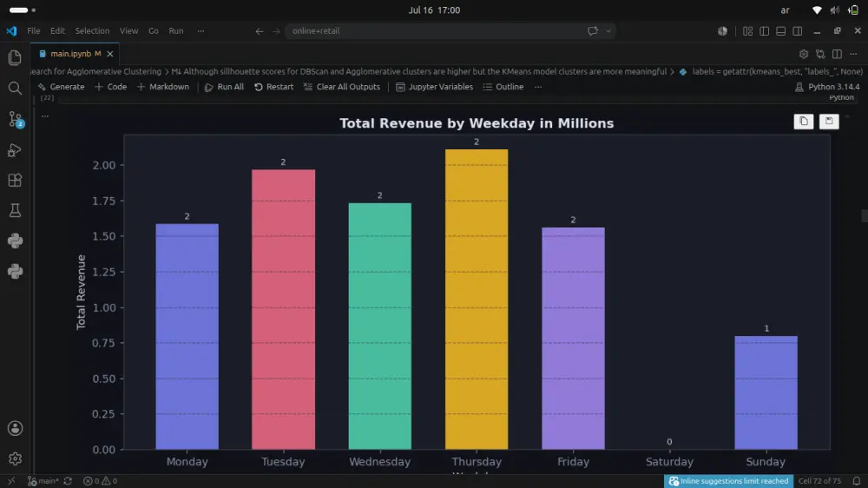Save the chart output image
Viewport: 868px width, 488px height.
tap(829, 122)
